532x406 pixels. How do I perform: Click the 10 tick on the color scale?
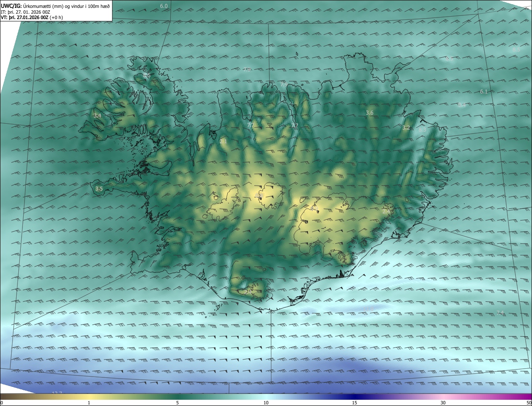[x=266, y=403]
